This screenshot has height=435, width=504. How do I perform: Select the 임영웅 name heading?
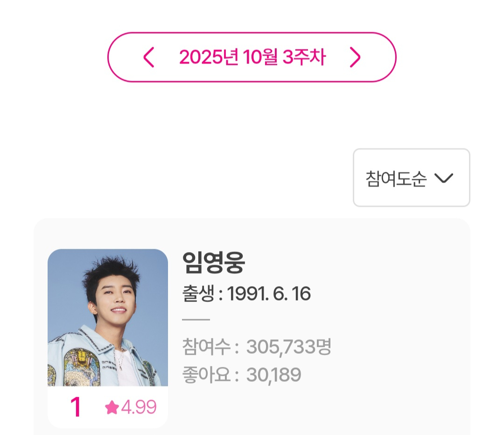click(x=214, y=263)
